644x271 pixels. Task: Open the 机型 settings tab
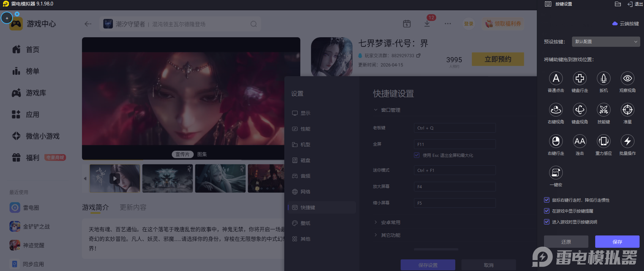pos(322,145)
